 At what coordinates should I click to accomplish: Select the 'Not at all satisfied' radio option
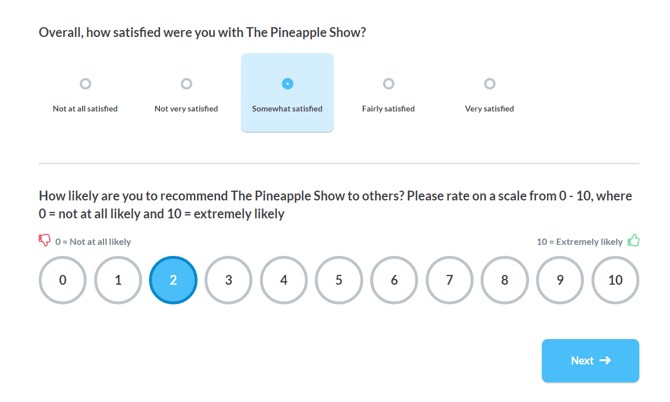tap(85, 84)
